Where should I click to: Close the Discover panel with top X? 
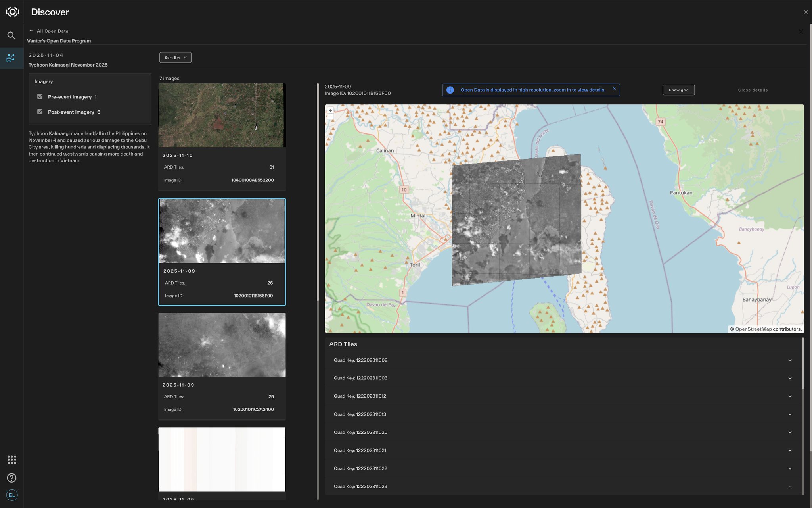click(x=806, y=12)
